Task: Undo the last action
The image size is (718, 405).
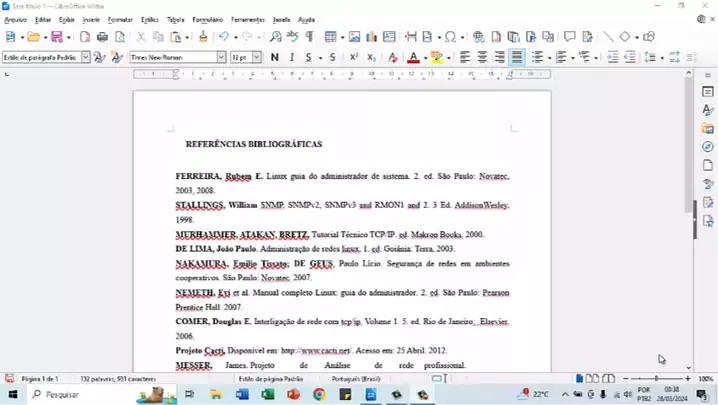Action: 224,37
